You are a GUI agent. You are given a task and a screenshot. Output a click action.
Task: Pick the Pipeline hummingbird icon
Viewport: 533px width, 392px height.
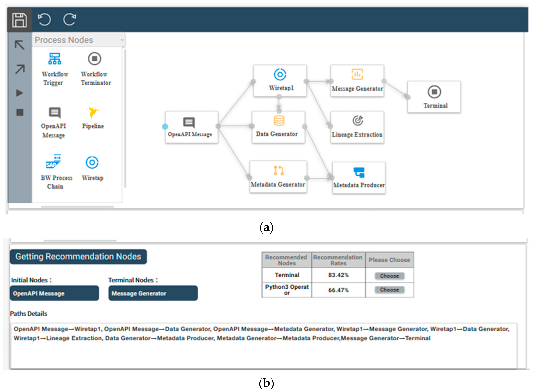[93, 112]
